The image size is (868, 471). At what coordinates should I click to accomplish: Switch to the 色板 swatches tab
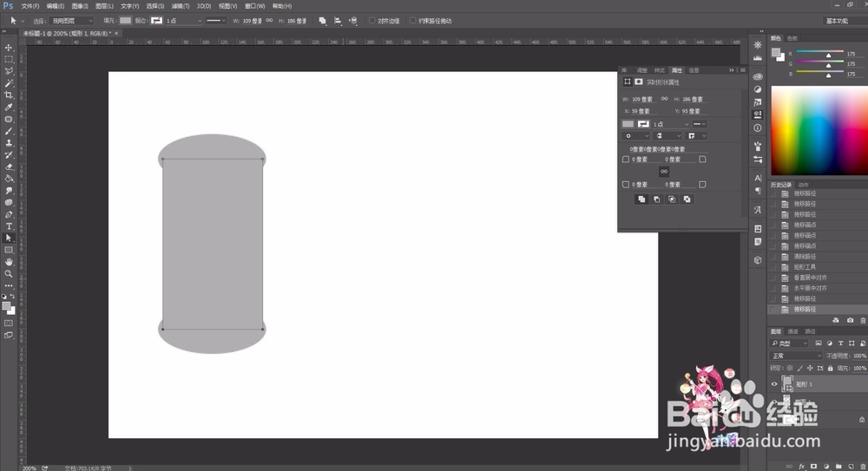pyautogui.click(x=792, y=38)
